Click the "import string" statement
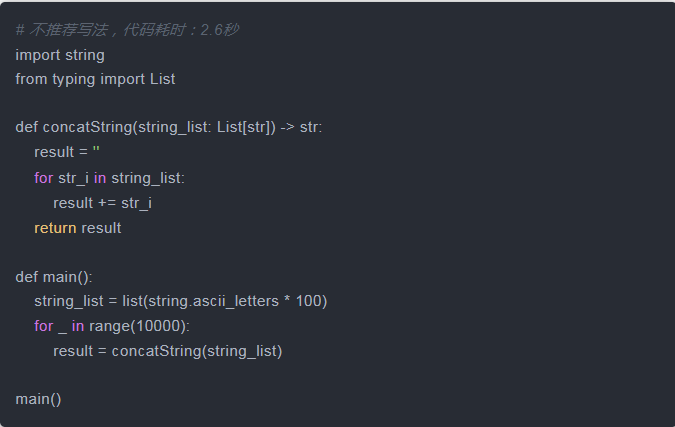Viewport: 675px width, 427px height. click(x=60, y=55)
